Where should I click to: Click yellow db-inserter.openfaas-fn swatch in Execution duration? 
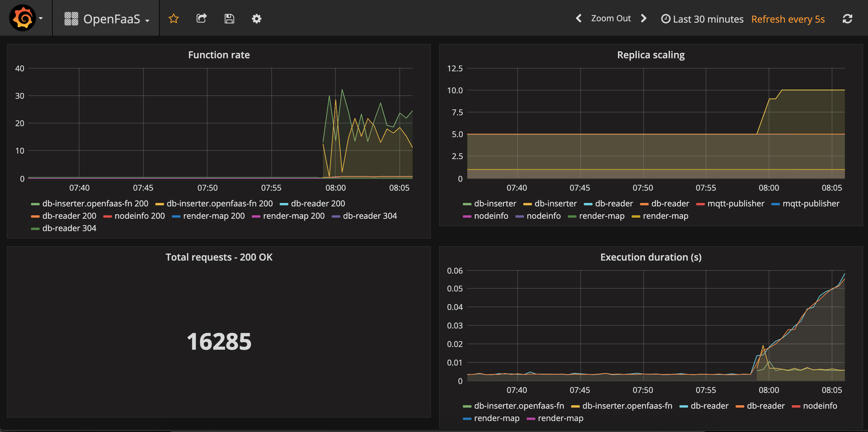(x=575, y=406)
